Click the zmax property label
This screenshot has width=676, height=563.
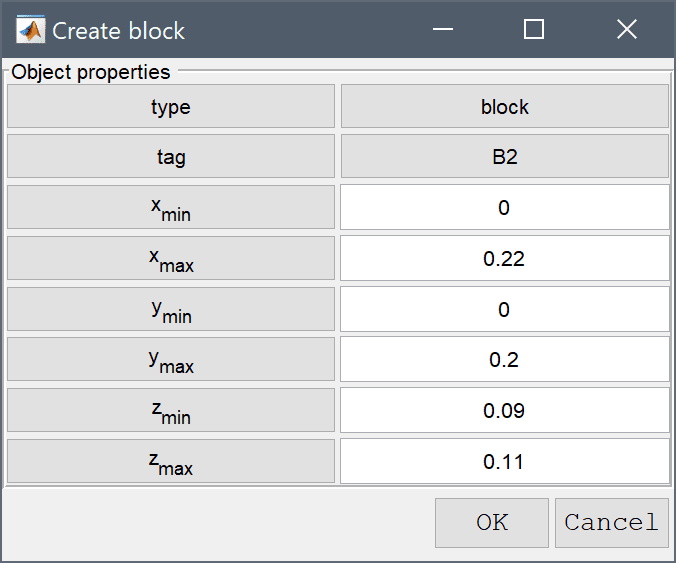(x=171, y=461)
